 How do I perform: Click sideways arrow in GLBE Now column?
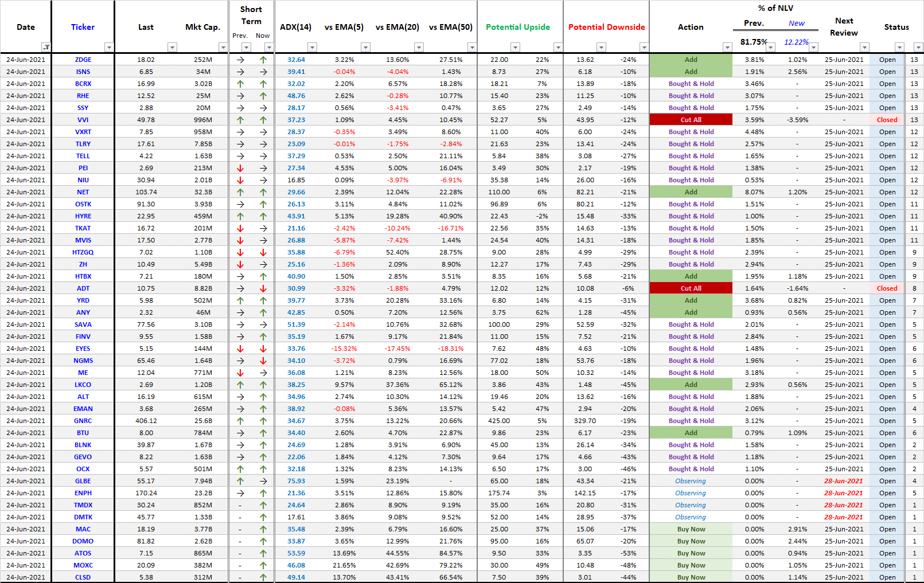coord(263,481)
